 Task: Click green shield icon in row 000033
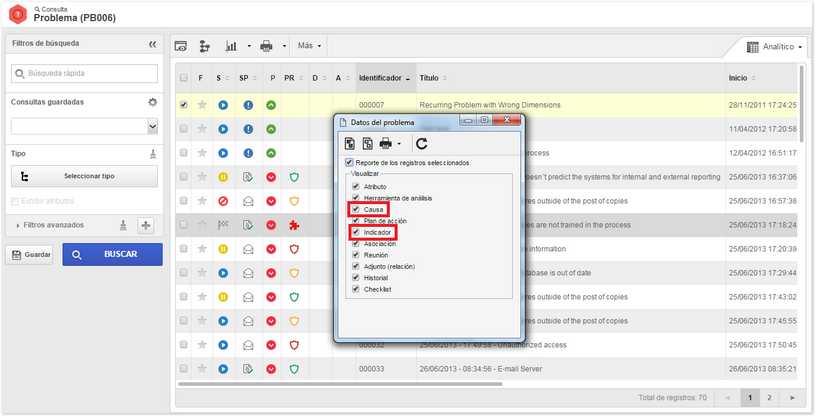(294, 369)
